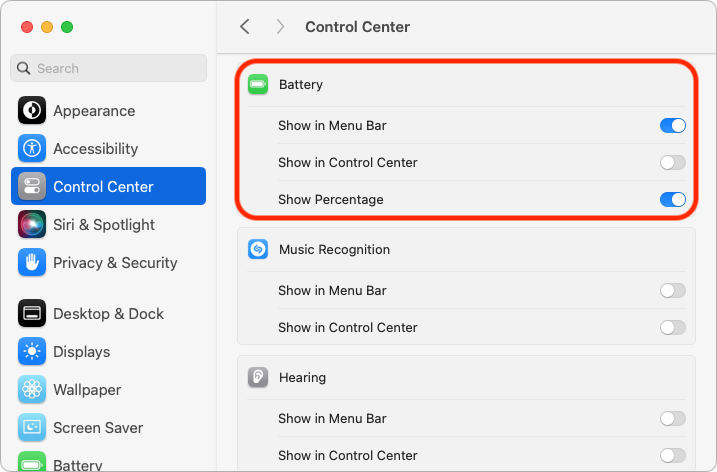Click the Hearing ear icon
The image size is (717, 472).
pos(258,378)
